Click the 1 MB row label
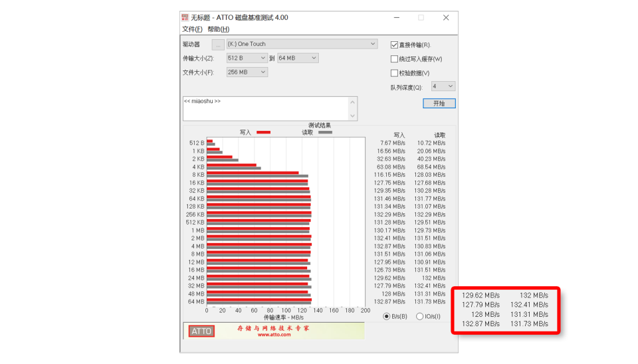The image size is (638, 364). [x=198, y=230]
